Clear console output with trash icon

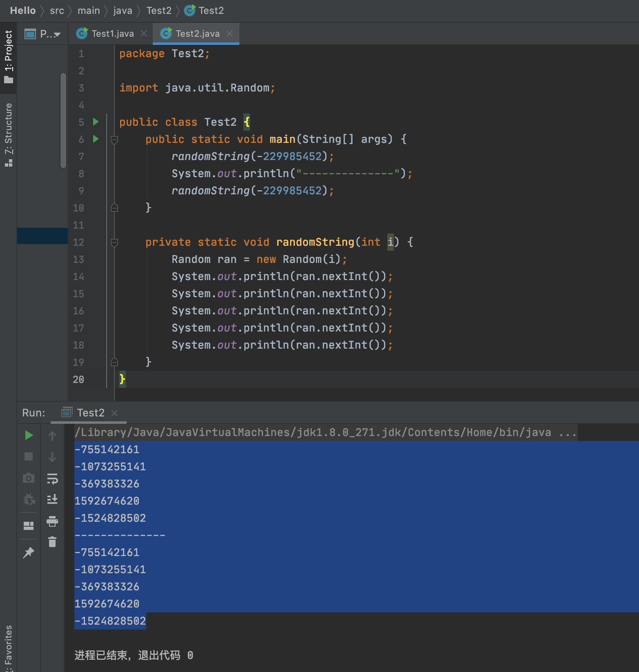(x=52, y=542)
